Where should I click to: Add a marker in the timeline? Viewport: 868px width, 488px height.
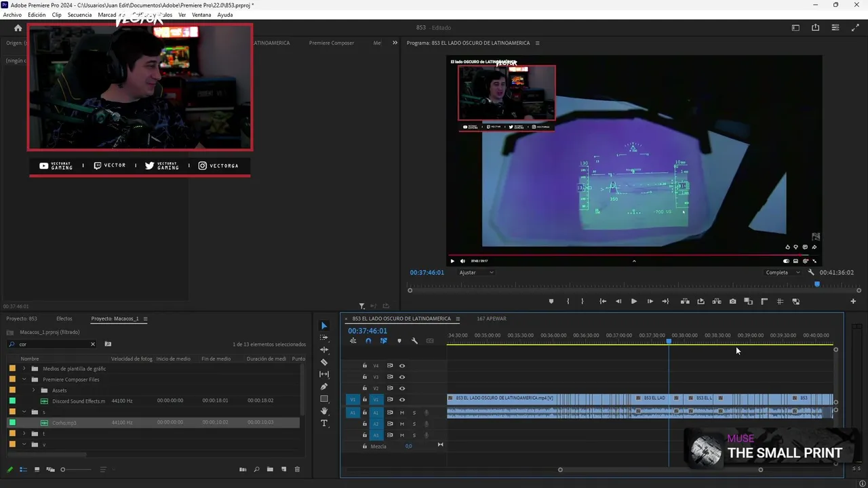coord(399,341)
